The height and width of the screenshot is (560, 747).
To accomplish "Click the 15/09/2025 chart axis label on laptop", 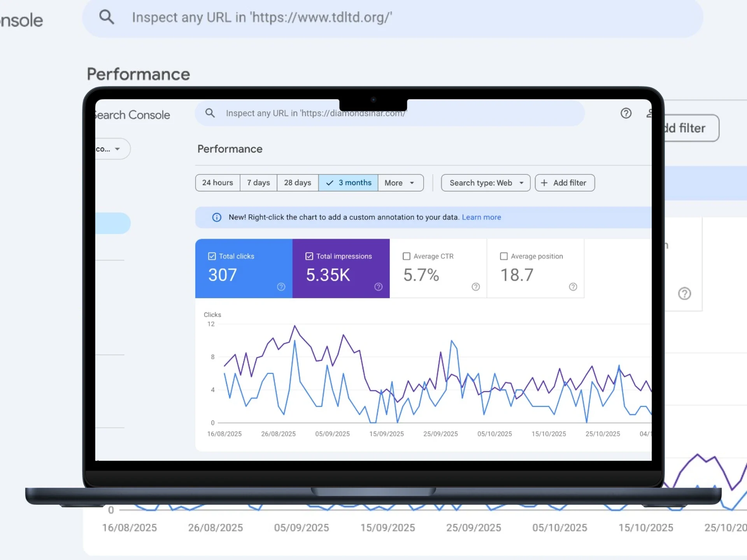I will [x=387, y=434].
